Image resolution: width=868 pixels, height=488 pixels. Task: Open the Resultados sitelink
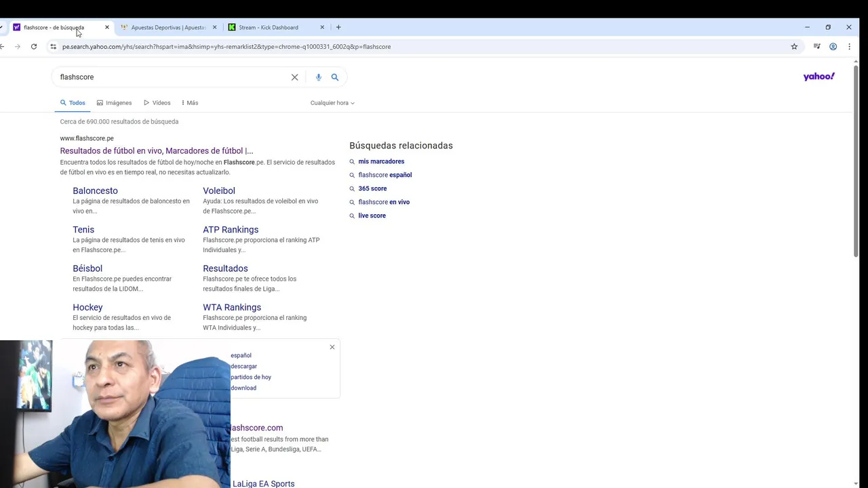click(225, 268)
